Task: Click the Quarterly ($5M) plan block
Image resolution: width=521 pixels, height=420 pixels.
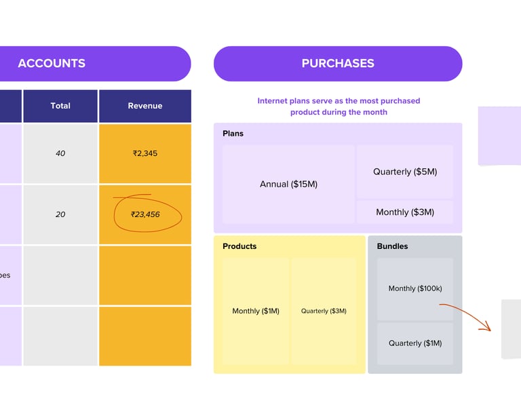Action: pyautogui.click(x=405, y=172)
